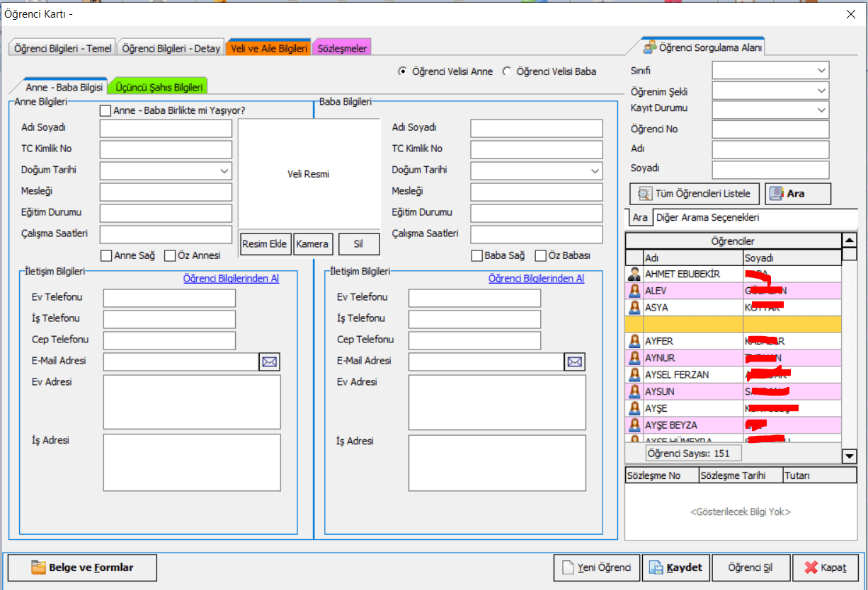Image resolution: width=868 pixels, height=590 pixels.
Task: Click the Resim Ekle button
Action: (x=265, y=244)
